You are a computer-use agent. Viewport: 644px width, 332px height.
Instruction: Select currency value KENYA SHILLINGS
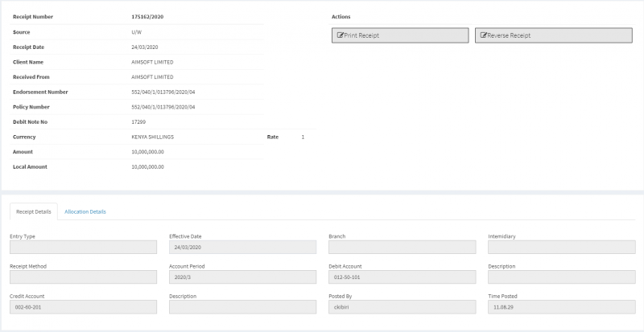tap(152, 137)
